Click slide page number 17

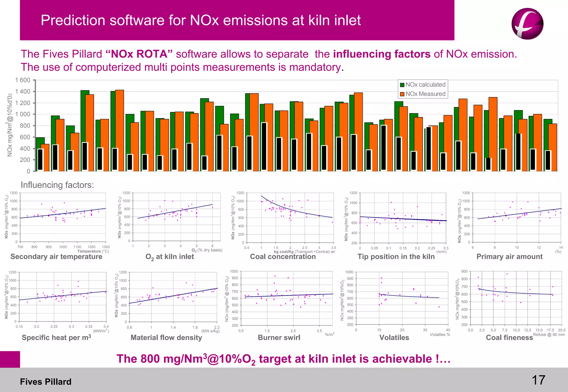[538, 380]
